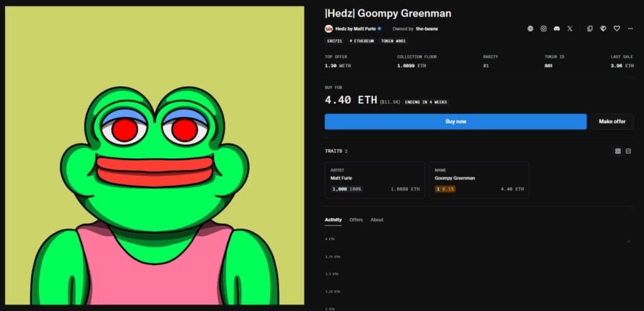Open the About tab
The image size is (644, 311).
[x=377, y=220]
